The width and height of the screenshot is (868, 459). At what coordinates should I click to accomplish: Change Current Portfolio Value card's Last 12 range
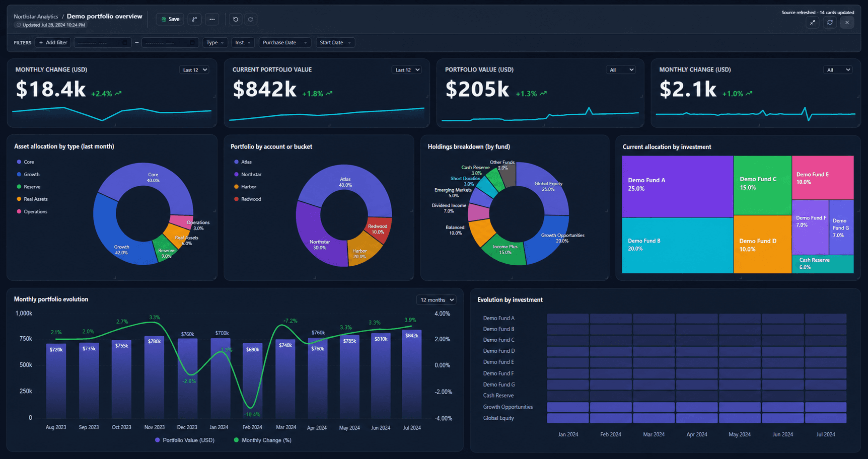click(406, 70)
